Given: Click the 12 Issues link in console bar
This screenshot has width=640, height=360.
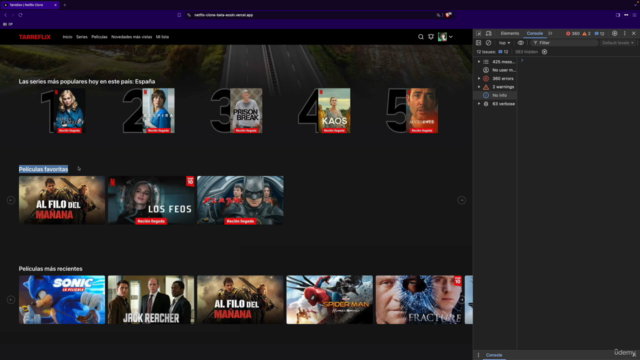Looking at the screenshot, I should point(492,52).
